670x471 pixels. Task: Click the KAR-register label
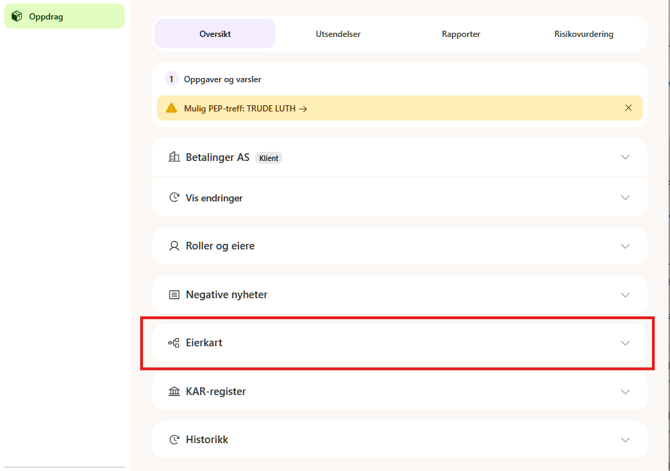(216, 392)
